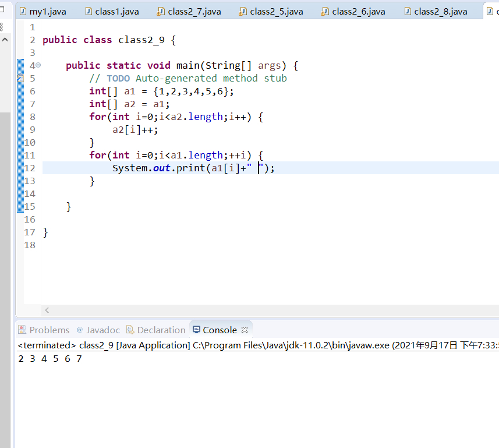Click line number 18 in the gutter

pos(31,245)
